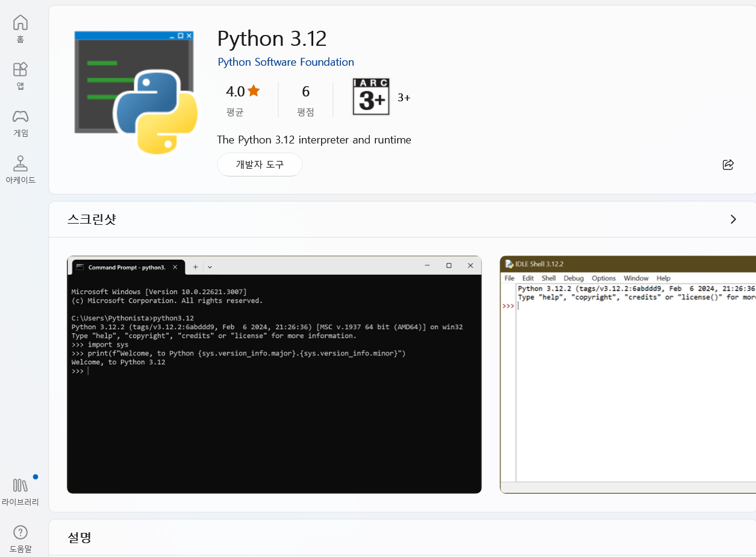
Task: Browse games via the 게임 sidebar icon
Action: [x=20, y=122]
